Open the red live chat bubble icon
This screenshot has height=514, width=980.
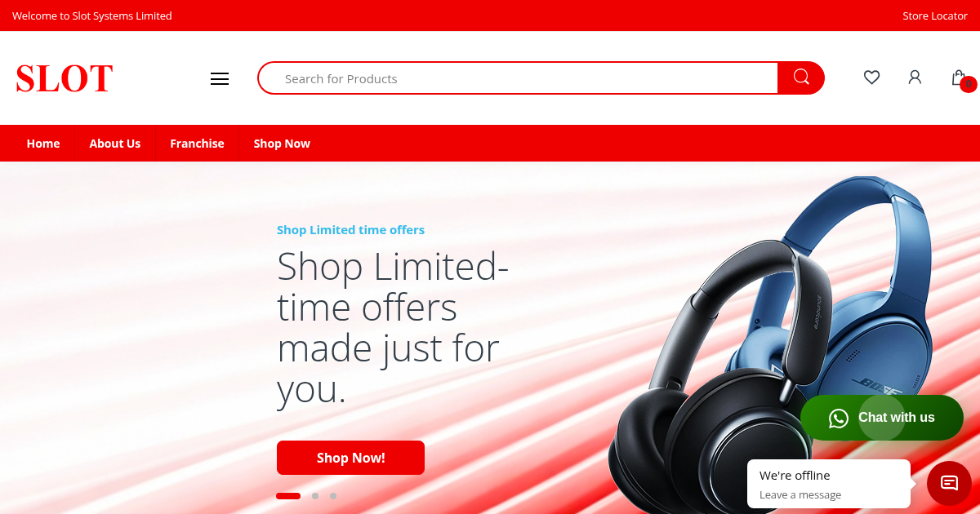pos(949,483)
